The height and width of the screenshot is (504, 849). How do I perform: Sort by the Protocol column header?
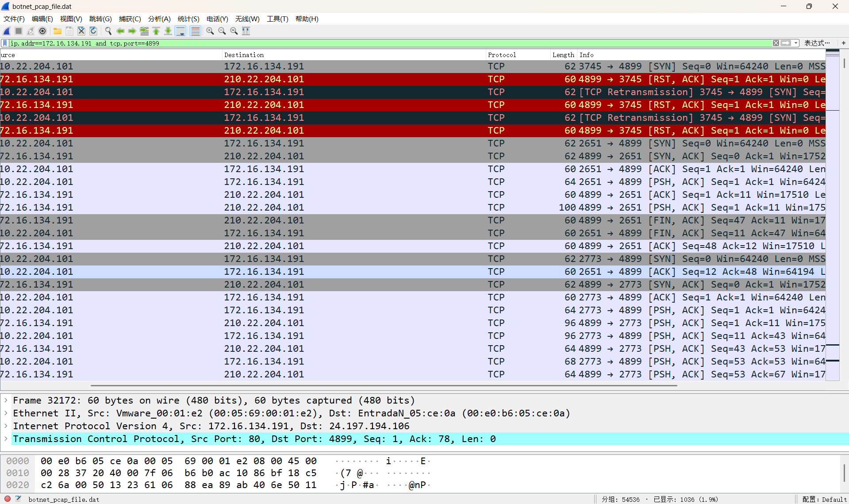coord(518,55)
